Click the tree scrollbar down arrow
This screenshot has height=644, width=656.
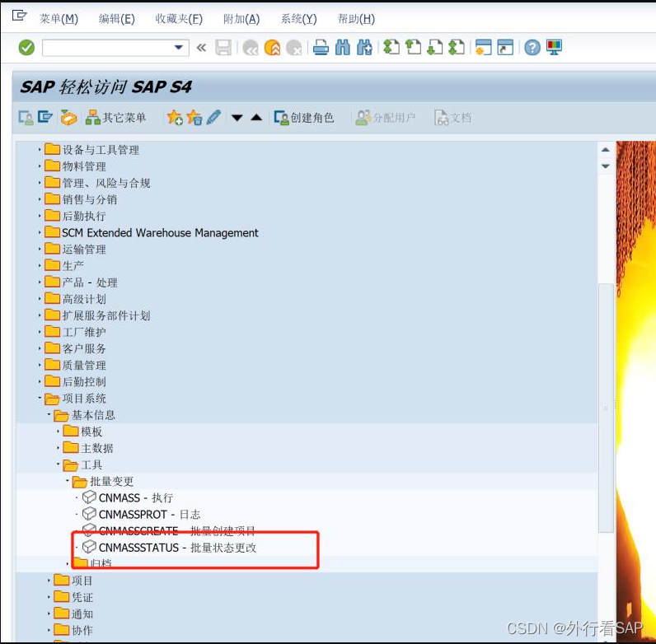(x=606, y=166)
